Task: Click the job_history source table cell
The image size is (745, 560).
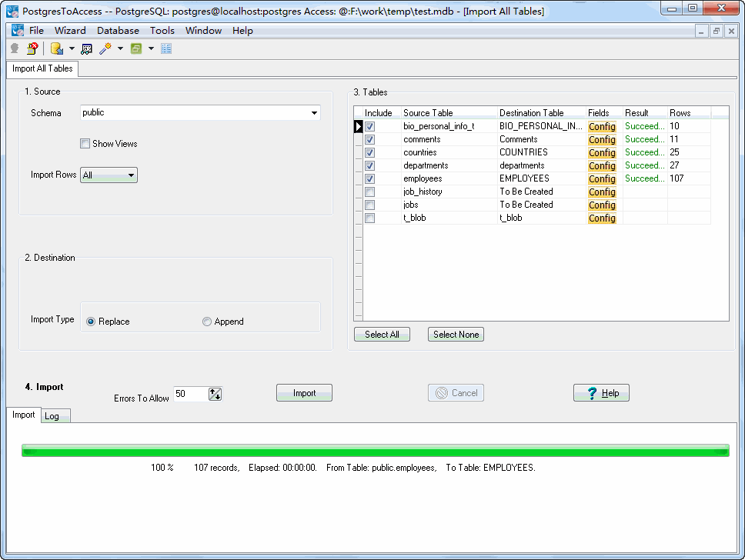Action: click(x=449, y=192)
